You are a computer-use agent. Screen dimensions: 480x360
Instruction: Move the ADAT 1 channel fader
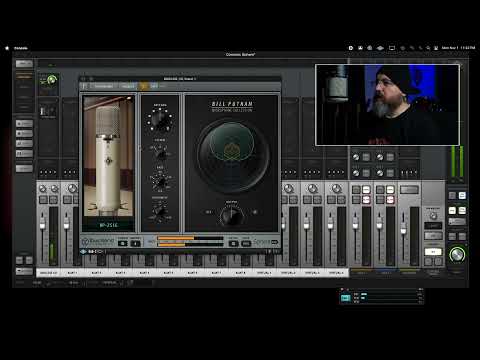(x=67, y=224)
